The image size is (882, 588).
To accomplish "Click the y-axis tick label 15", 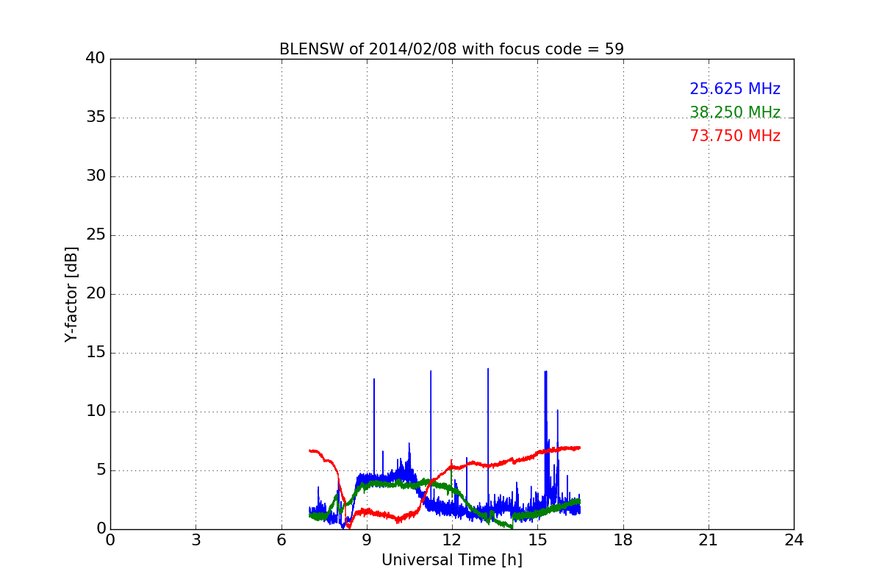I will [96, 353].
